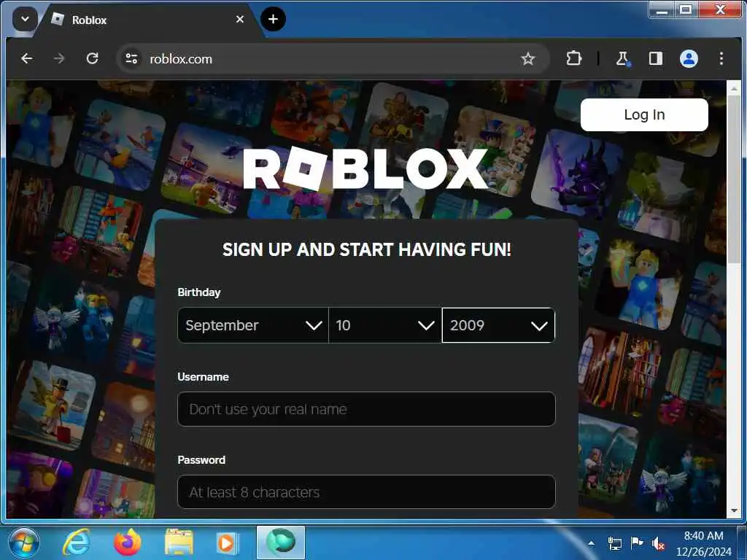Click the network tray icon
This screenshot has width=747, height=560.
coord(614,542)
